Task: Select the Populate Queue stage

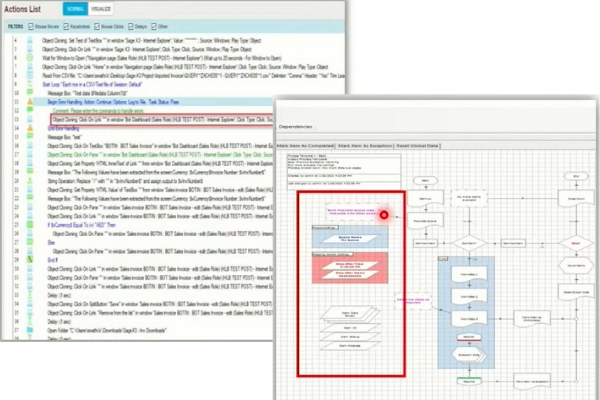Action: tap(426, 221)
